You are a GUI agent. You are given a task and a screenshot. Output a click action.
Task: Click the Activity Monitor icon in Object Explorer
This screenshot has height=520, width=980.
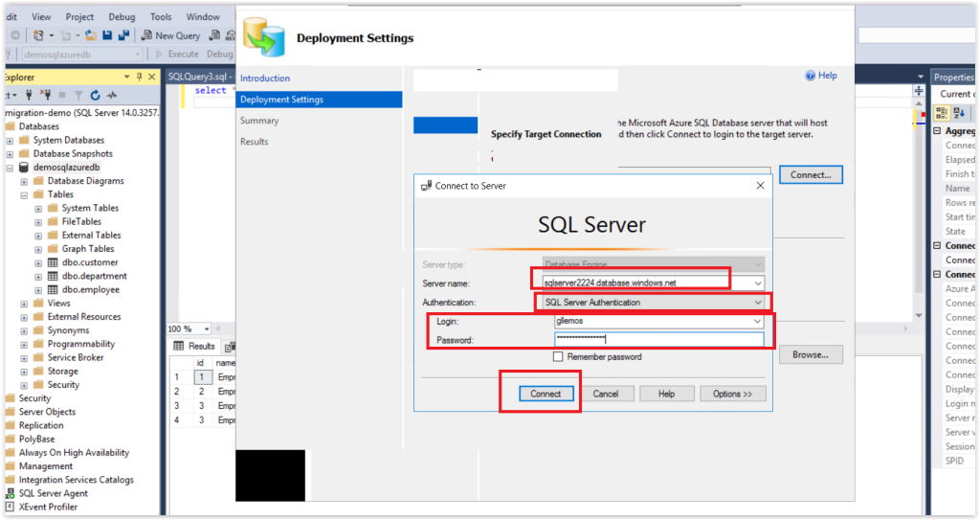[x=112, y=95]
